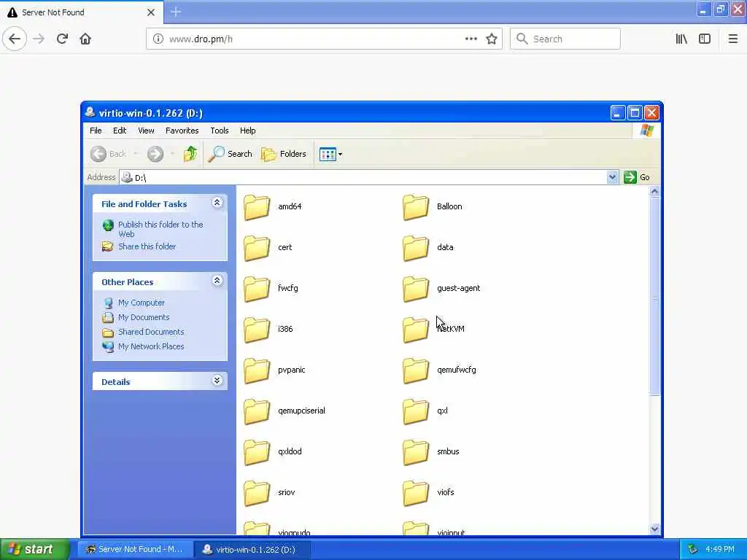Open Firefox hamburger menu
Screen dimensions: 747x560
click(732, 39)
